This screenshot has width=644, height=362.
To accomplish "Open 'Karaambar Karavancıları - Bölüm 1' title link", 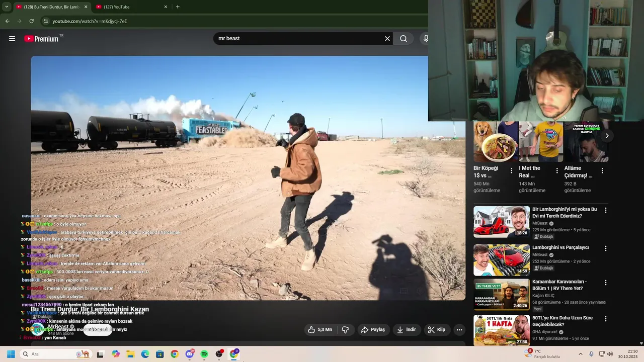I will (559, 285).
